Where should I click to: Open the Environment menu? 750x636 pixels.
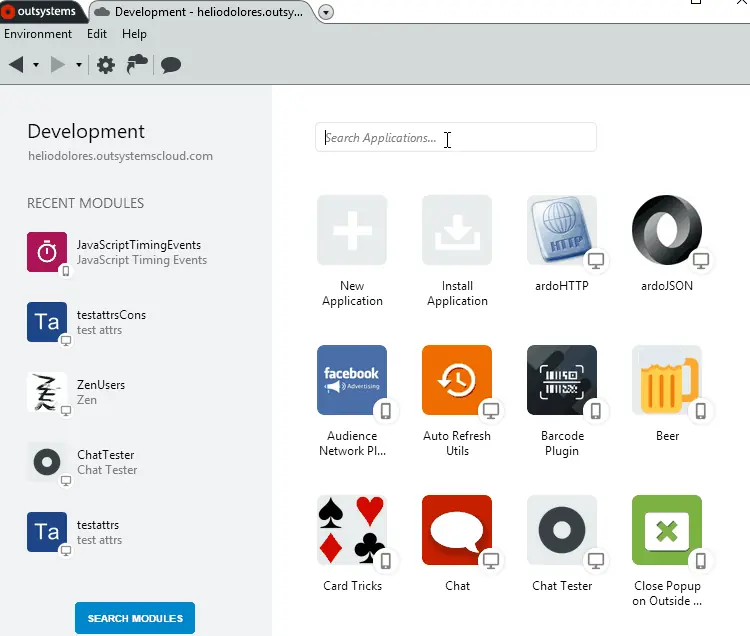(x=38, y=34)
